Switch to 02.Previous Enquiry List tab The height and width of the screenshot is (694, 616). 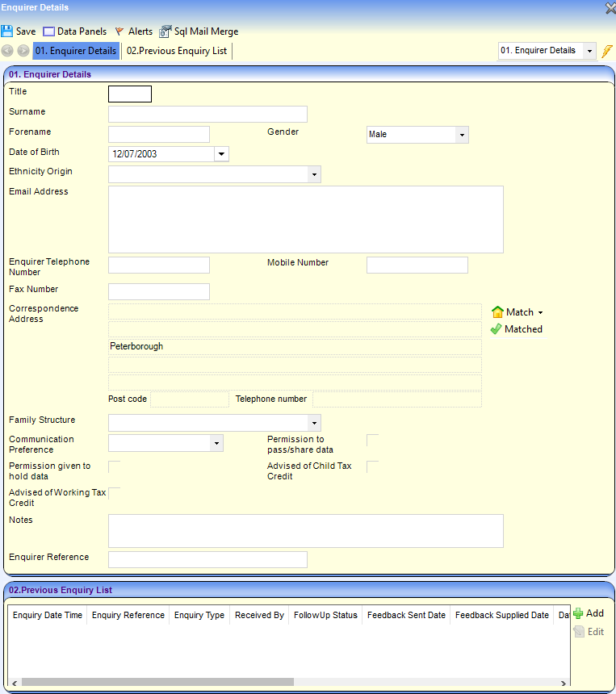176,51
